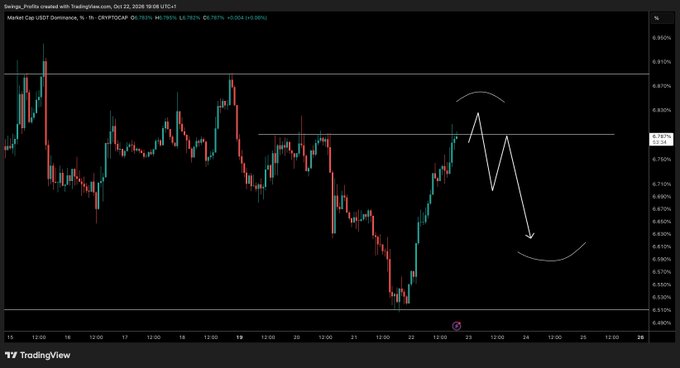Click the 6.830% price axis label
This screenshot has height=368, width=680.
(x=661, y=110)
